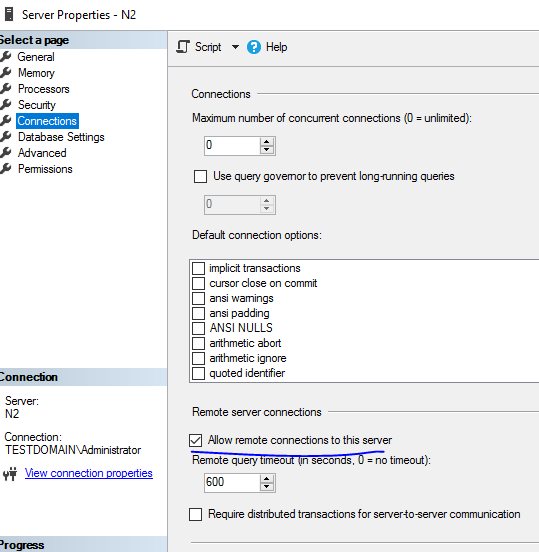Image resolution: width=539 pixels, height=552 pixels.
Task: Open the Processors page
Action: tap(44, 89)
